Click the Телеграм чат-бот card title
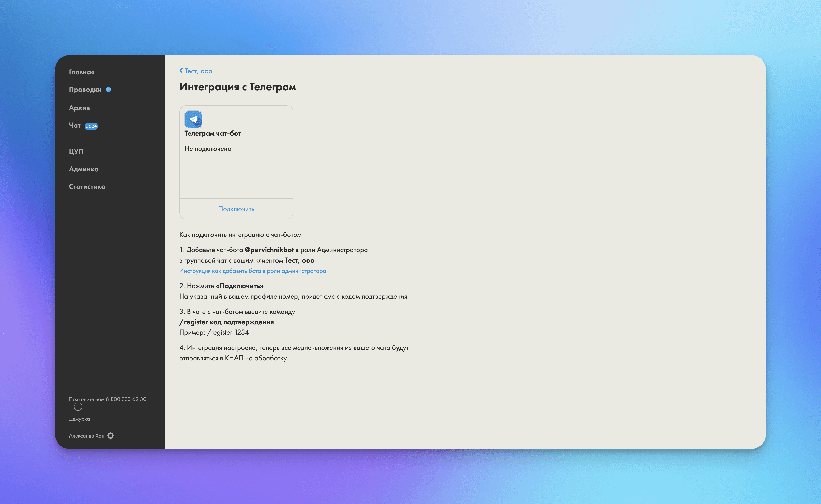Image resolution: width=821 pixels, height=504 pixels. 212,133
